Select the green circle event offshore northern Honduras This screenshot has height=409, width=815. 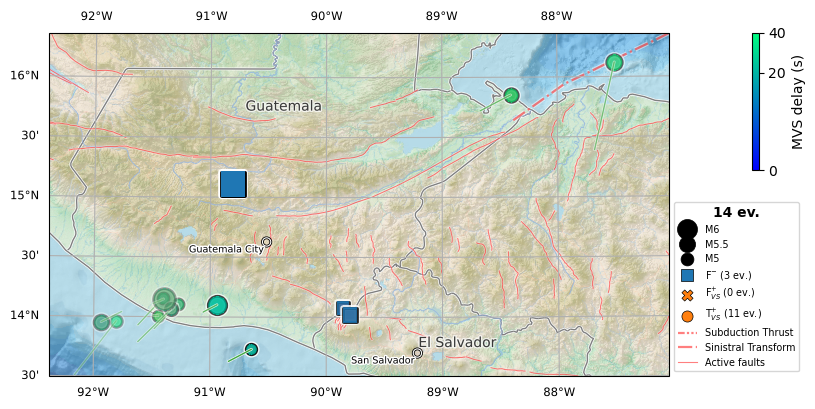(x=614, y=62)
